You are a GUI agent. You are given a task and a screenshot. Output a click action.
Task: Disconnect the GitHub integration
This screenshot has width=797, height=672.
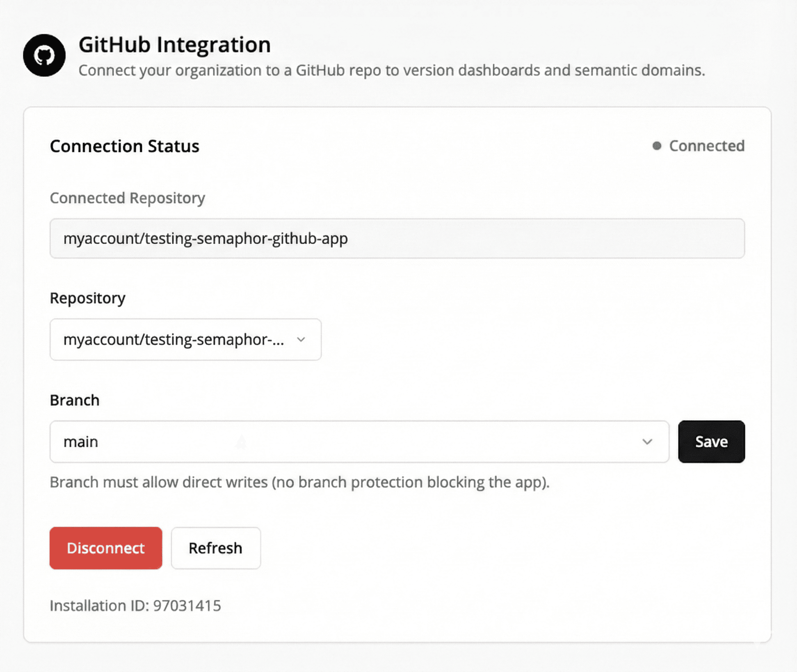coord(106,548)
